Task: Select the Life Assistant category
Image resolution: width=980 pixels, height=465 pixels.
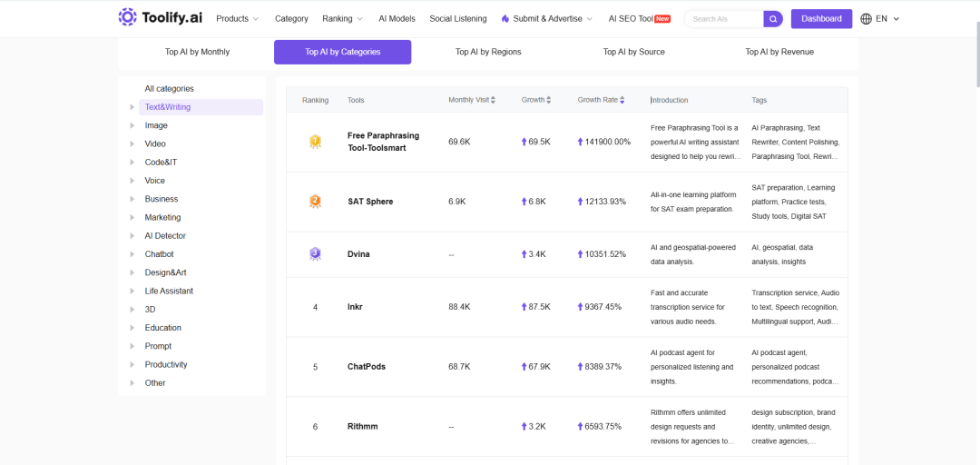Action: (169, 291)
